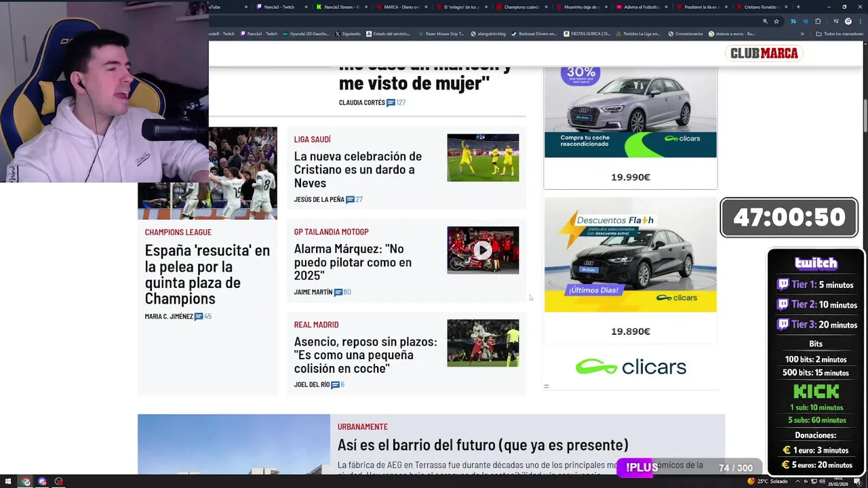Open the URBANAMENTE section label
Screen dimensions: 868x488
[363, 427]
